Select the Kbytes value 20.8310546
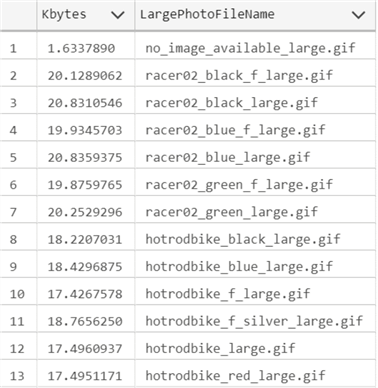The image size is (378, 388). pos(85,103)
